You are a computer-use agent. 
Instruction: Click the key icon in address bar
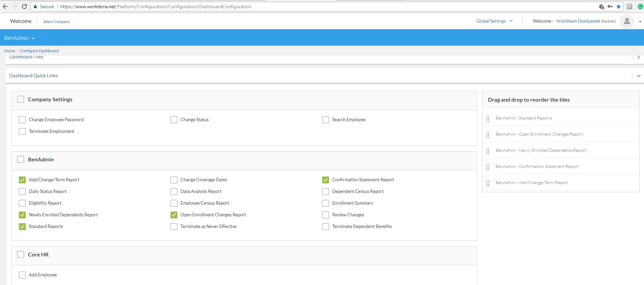(x=610, y=7)
